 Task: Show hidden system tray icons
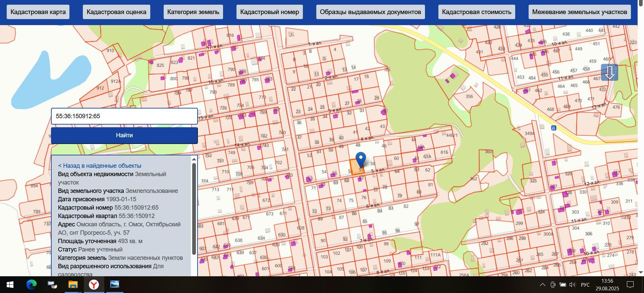point(542,285)
